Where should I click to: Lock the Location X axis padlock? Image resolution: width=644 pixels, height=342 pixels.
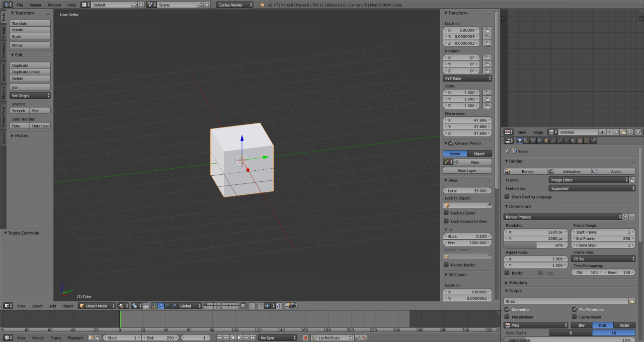(487, 30)
